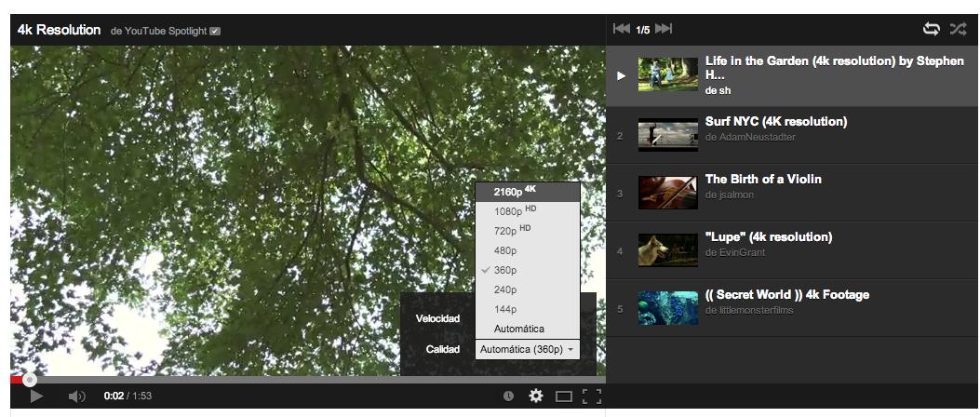Toggle playlist shuffle mode
Image resolution: width=980 pixels, height=417 pixels.
[958, 29]
